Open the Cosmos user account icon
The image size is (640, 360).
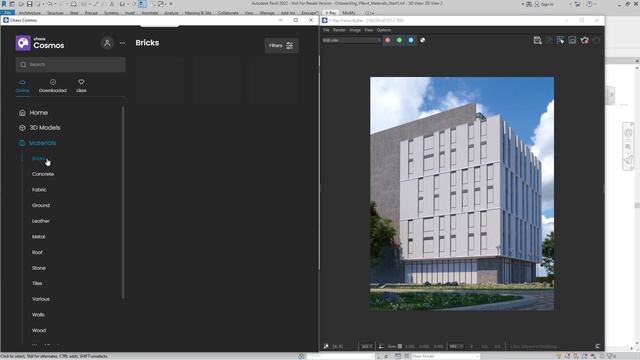(107, 43)
